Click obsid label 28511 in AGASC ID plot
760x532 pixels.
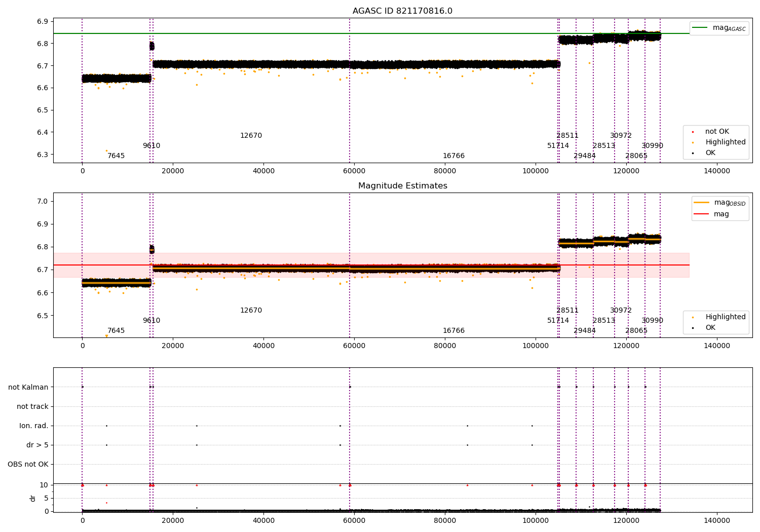pyautogui.click(x=567, y=136)
